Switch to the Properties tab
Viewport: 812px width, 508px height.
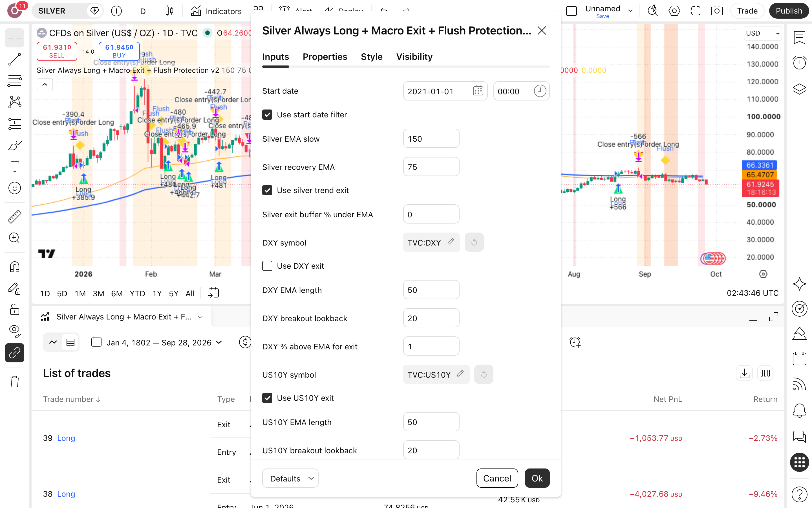point(325,57)
